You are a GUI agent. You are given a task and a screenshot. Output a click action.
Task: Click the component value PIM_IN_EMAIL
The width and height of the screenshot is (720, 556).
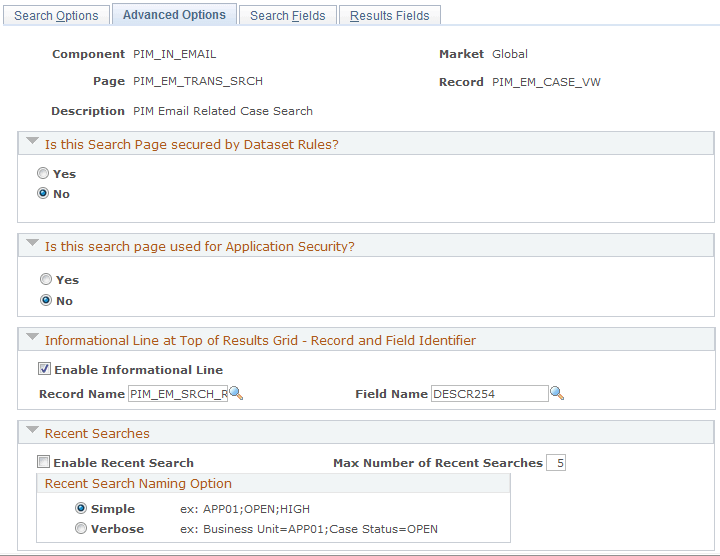click(174, 54)
